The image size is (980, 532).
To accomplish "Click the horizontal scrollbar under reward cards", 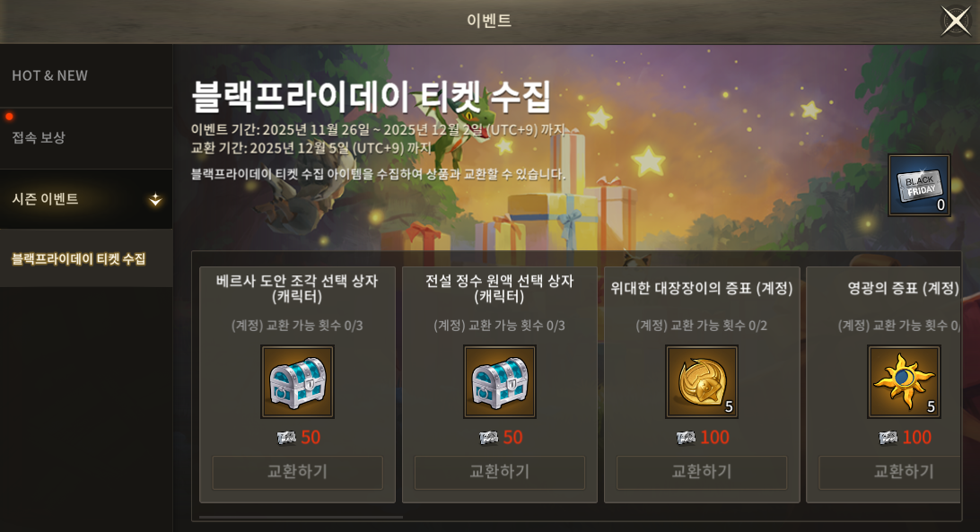I will [x=301, y=517].
